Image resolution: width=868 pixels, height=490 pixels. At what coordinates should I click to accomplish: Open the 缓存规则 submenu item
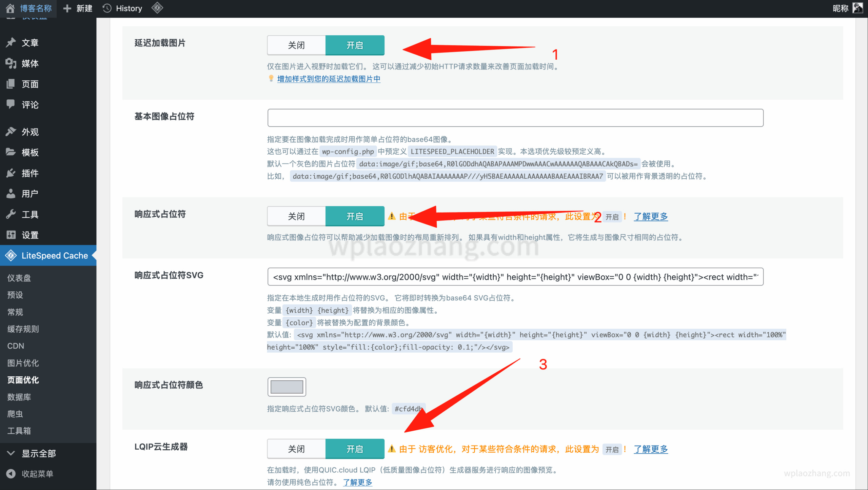23,329
